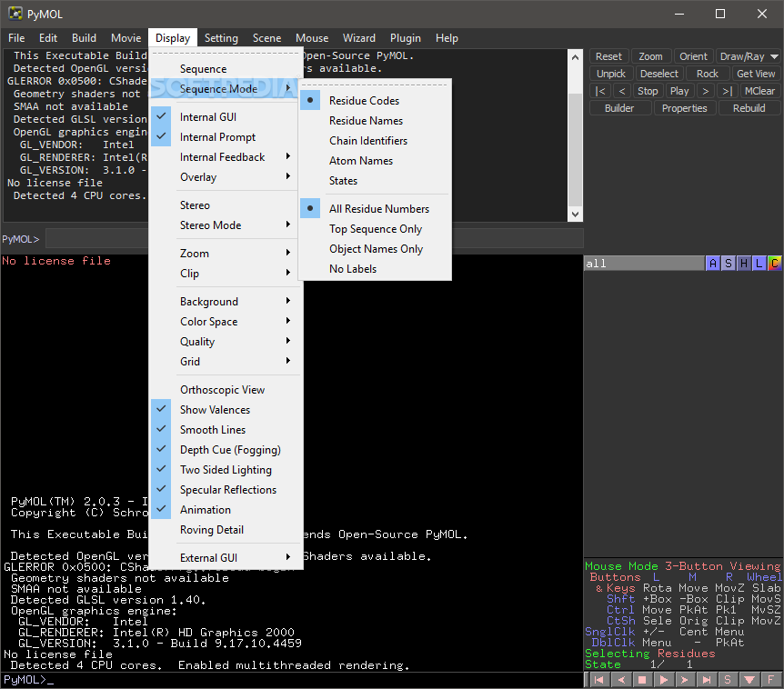Click the L (Label) button for object all

(x=759, y=264)
